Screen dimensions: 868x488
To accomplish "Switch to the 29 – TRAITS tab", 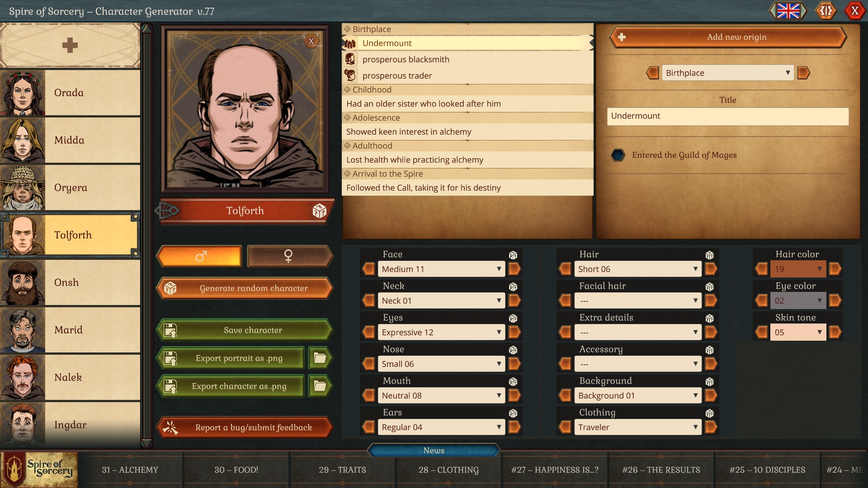I will 342,470.
